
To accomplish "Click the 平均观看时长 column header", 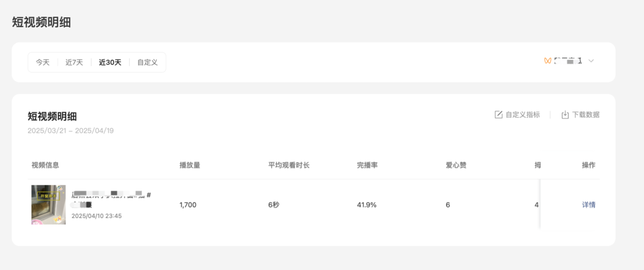I will [289, 165].
